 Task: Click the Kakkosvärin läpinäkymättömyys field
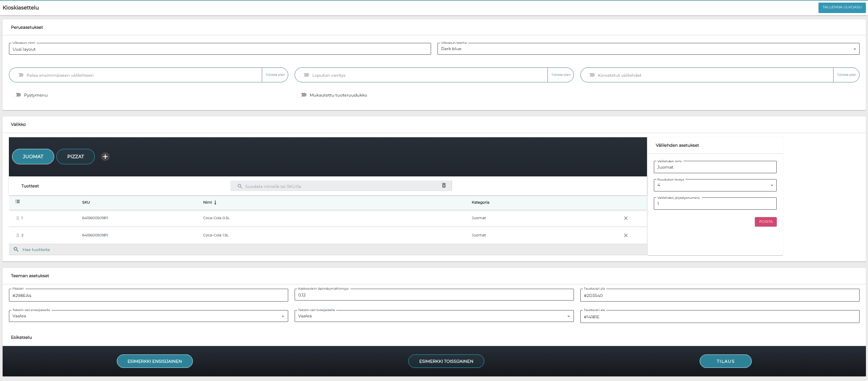pyautogui.click(x=434, y=295)
